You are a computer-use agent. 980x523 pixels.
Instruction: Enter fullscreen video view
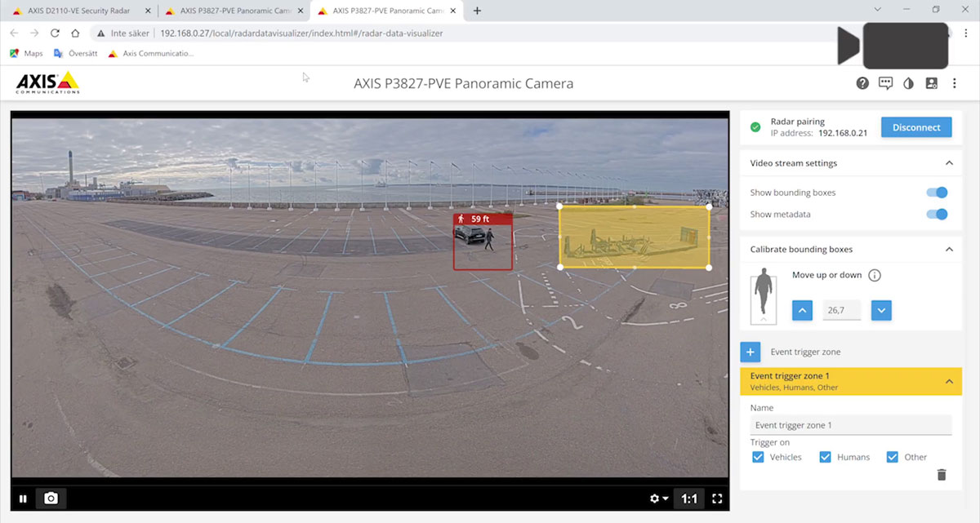pyautogui.click(x=718, y=499)
